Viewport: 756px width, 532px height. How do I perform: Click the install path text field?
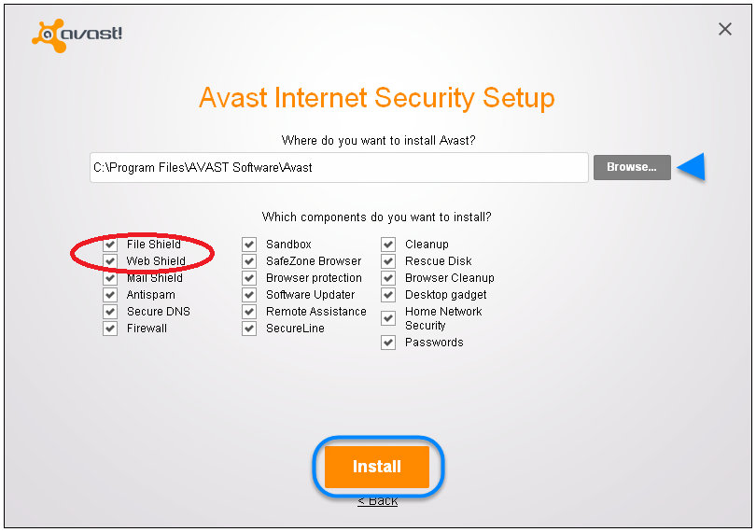[339, 167]
